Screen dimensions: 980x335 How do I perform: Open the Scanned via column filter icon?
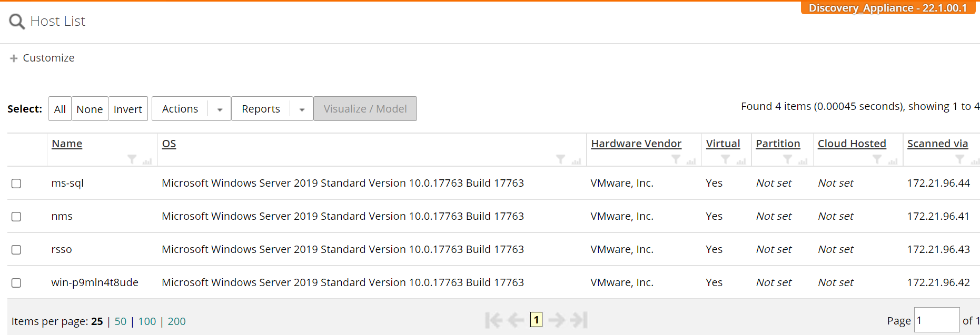[960, 159]
